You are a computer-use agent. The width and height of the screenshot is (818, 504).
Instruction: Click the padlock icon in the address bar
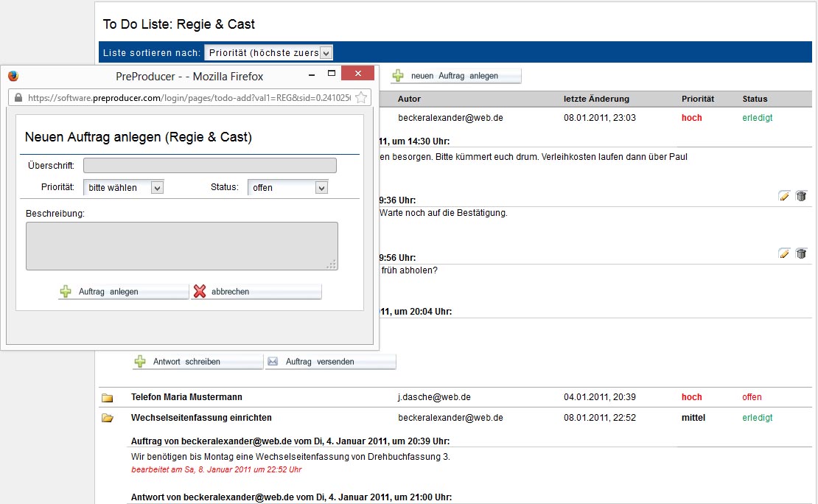(x=18, y=97)
